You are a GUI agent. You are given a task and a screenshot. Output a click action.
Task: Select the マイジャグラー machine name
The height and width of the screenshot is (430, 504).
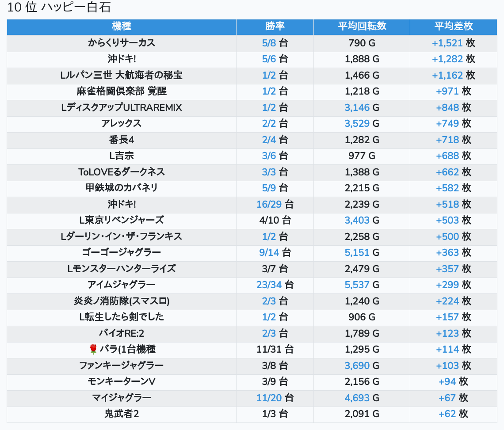tap(122, 398)
